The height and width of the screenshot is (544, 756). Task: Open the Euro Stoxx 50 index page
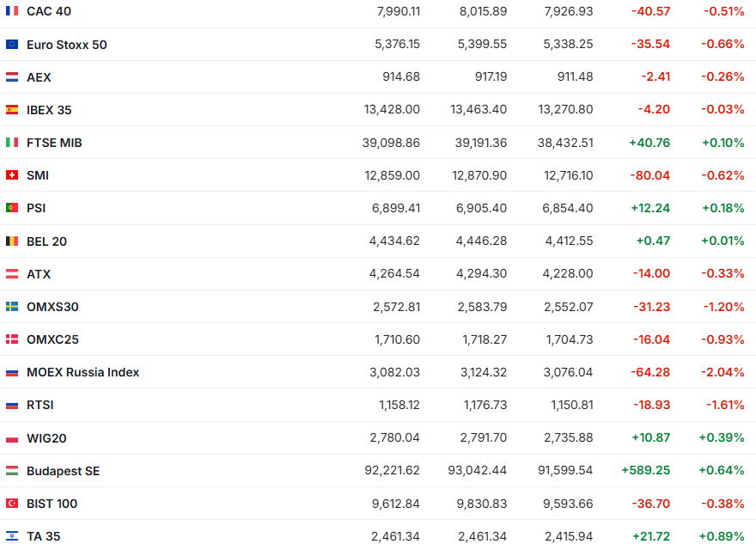(x=67, y=44)
